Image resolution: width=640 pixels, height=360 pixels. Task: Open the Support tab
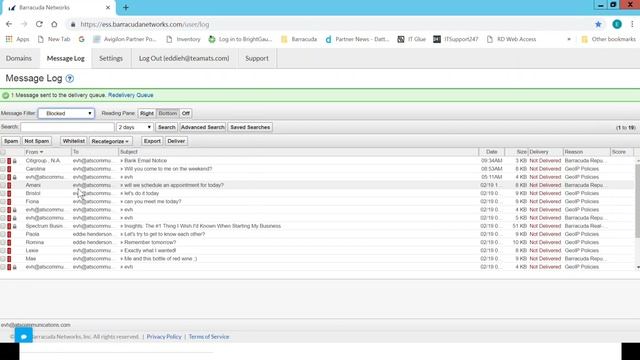[x=257, y=58]
